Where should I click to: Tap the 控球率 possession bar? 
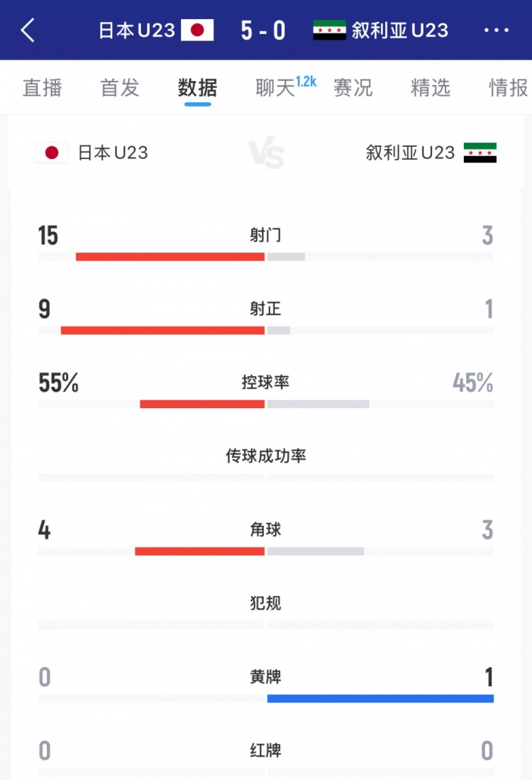click(x=266, y=402)
